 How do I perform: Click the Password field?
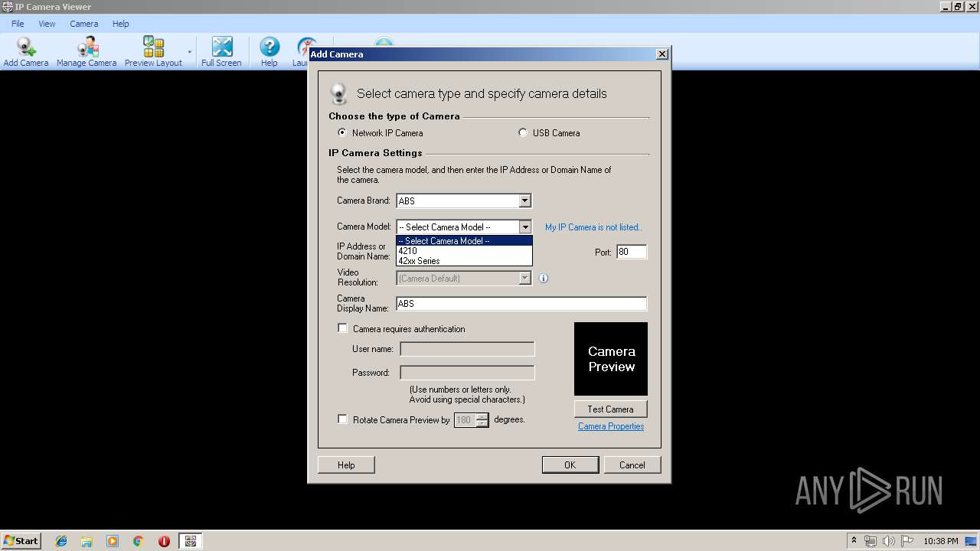click(x=467, y=373)
